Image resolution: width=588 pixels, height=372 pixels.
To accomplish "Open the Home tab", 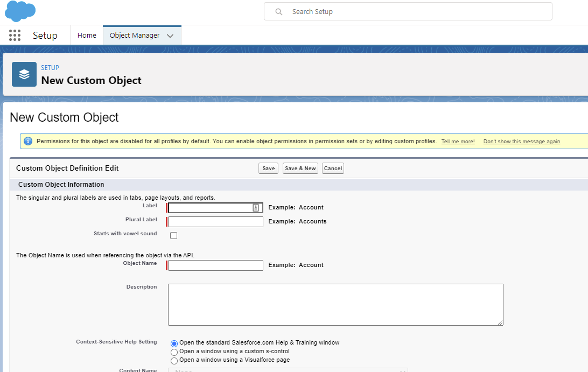I will pos(87,35).
